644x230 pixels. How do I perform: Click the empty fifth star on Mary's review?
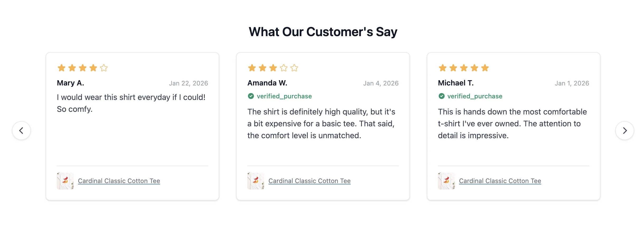pyautogui.click(x=104, y=68)
